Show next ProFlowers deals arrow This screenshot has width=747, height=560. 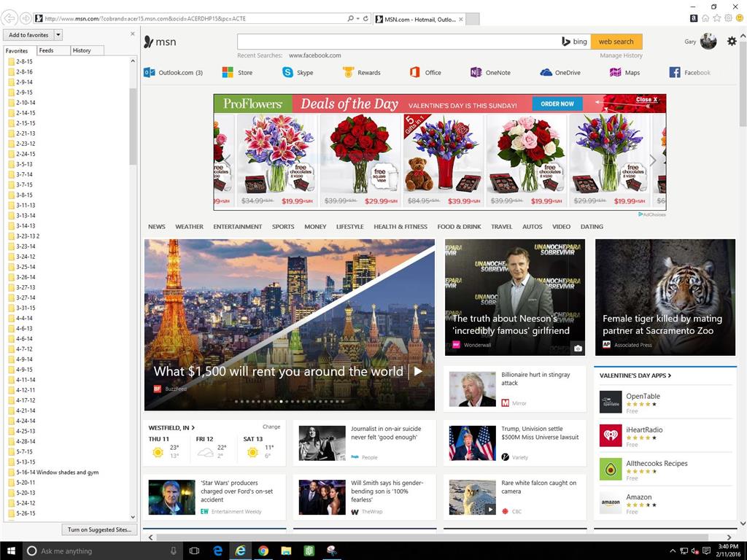pyautogui.click(x=653, y=160)
